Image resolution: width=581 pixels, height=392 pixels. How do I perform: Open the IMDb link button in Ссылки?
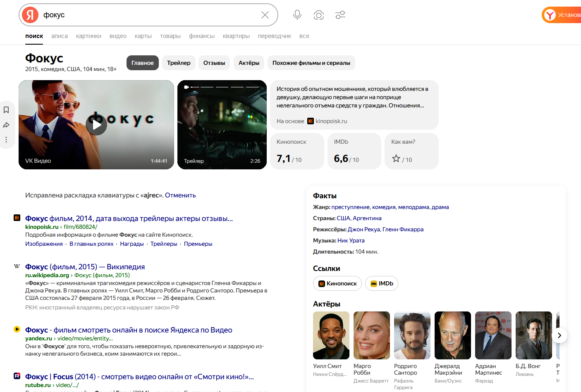point(382,283)
